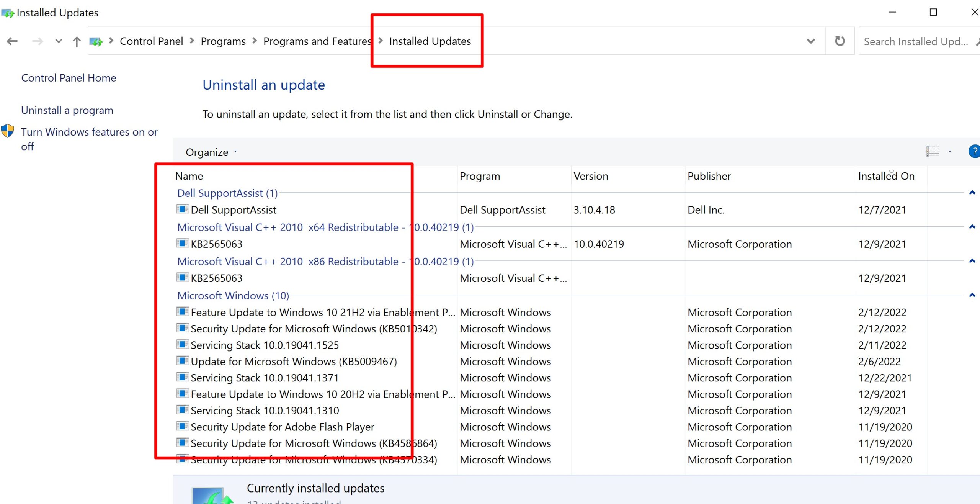Sort by the Installed On column header
This screenshot has height=504, width=980.
(x=886, y=176)
